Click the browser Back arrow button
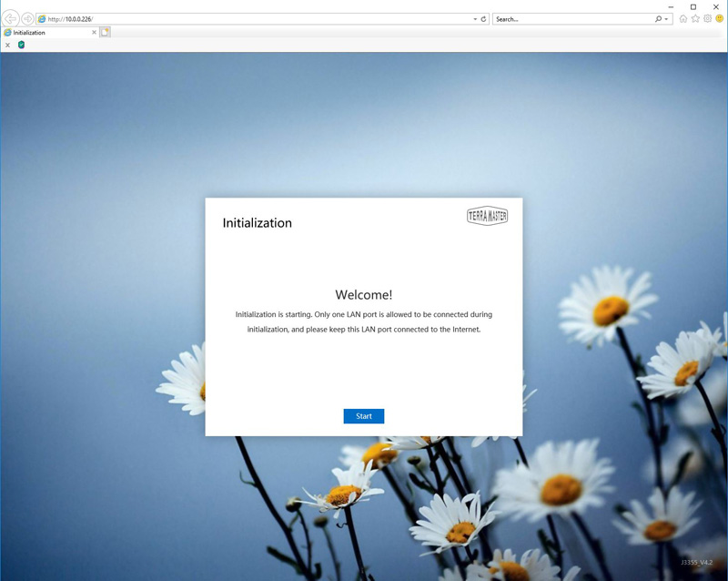This screenshot has height=581, width=728. (10, 18)
